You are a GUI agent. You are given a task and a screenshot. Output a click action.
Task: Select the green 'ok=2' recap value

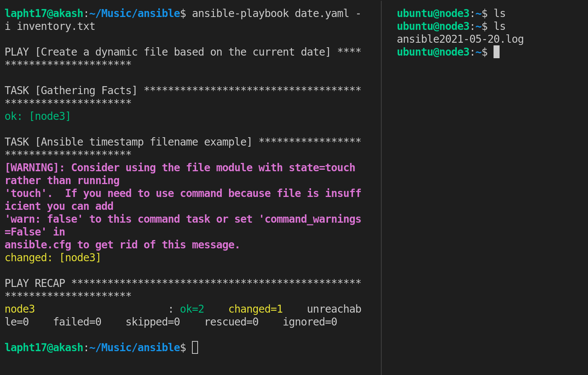click(192, 309)
